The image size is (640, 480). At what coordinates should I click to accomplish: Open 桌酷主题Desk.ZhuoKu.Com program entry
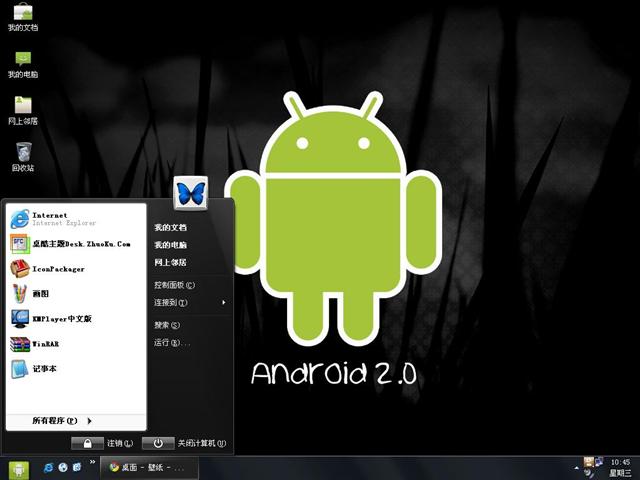pos(76,244)
